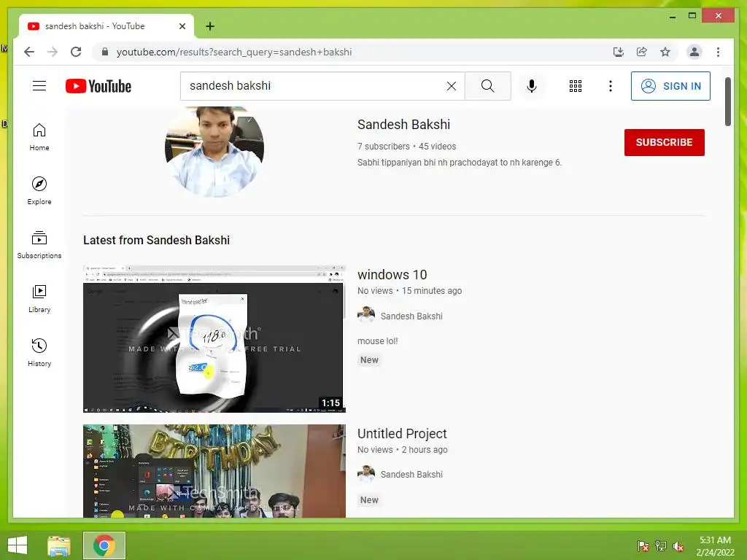Clear the search box with the X icon
The height and width of the screenshot is (560, 747).
451,86
